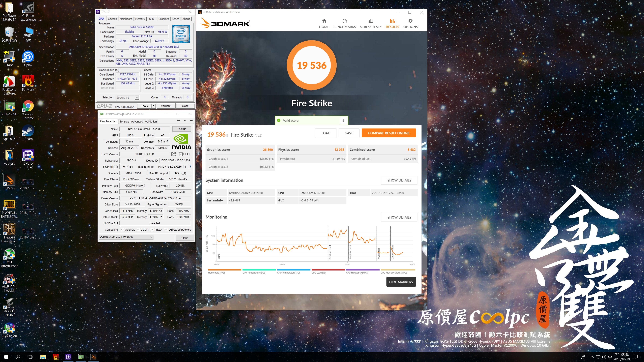Screen dimensions: 644x362
Task: Toggle the PhysX checkbox
Action: [x=152, y=230]
